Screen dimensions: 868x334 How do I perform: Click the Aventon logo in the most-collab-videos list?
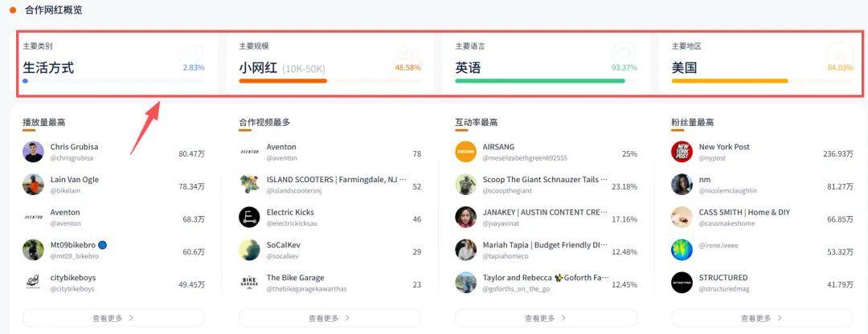tap(250, 152)
